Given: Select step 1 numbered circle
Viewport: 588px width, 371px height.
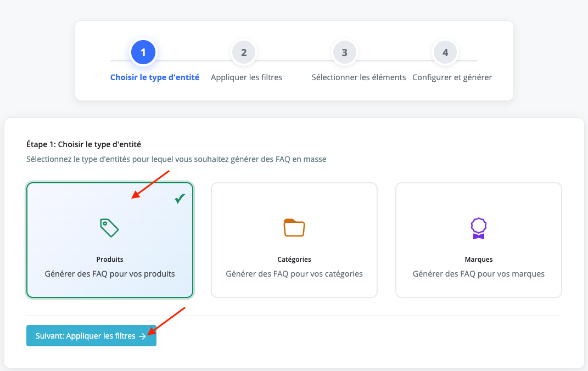Looking at the screenshot, I should (143, 53).
